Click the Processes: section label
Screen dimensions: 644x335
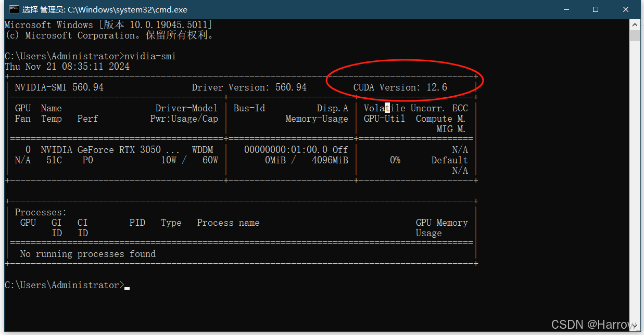41,212
